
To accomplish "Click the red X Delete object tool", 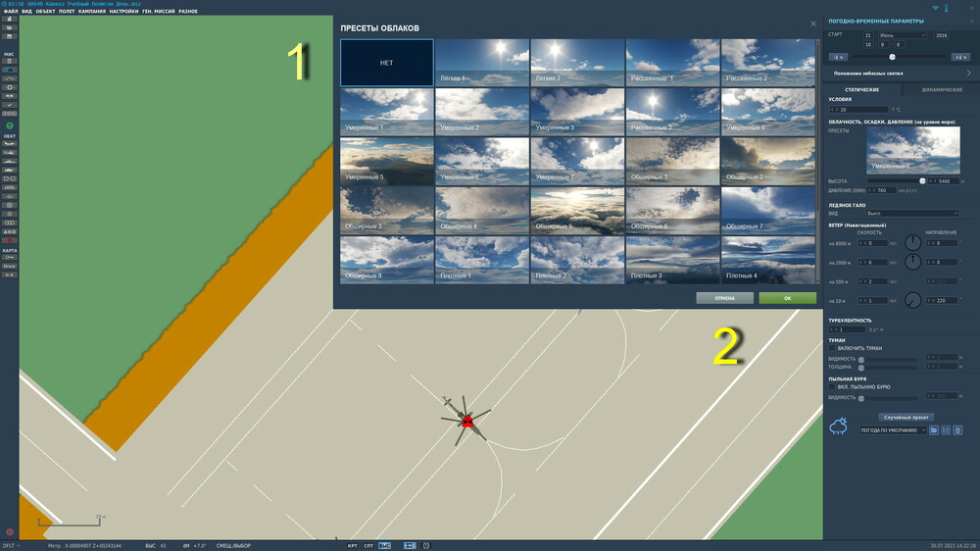I will point(10,240).
